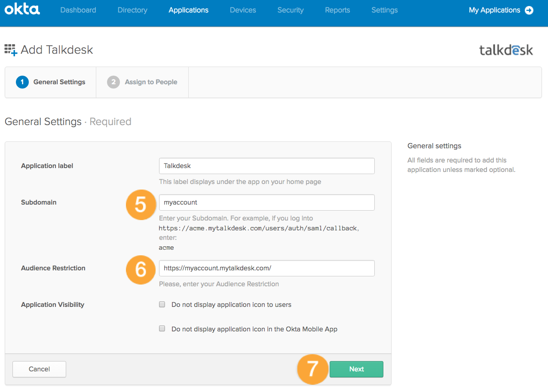Open the Security menu
The image size is (548, 392).
point(291,10)
